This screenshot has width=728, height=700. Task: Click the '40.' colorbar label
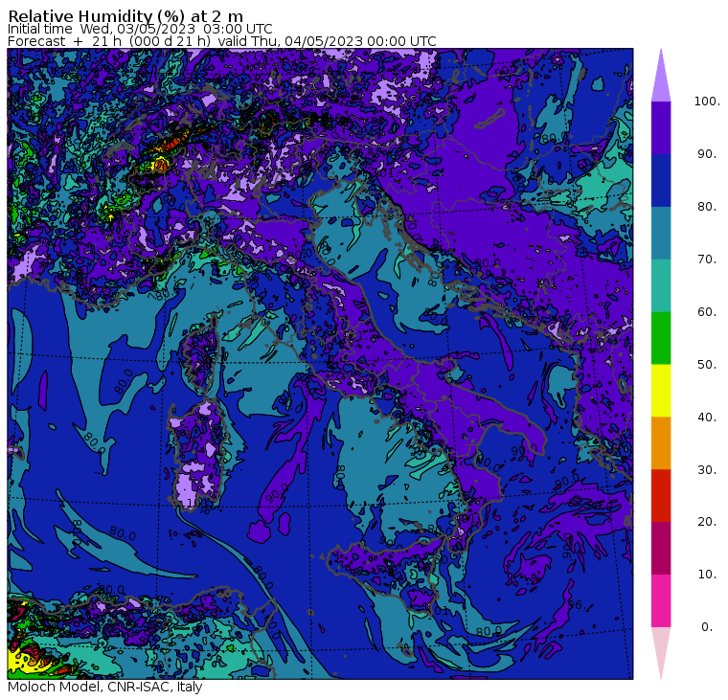click(x=707, y=417)
